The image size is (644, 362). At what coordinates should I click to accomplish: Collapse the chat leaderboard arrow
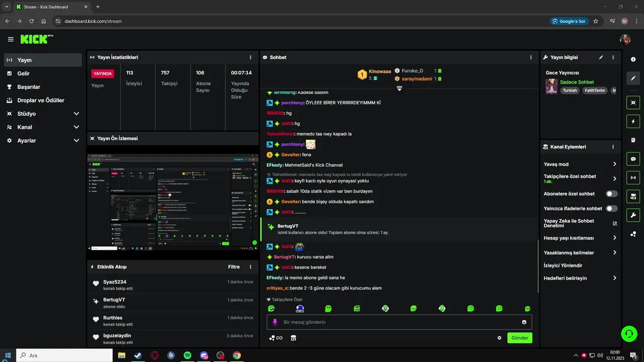point(399,88)
